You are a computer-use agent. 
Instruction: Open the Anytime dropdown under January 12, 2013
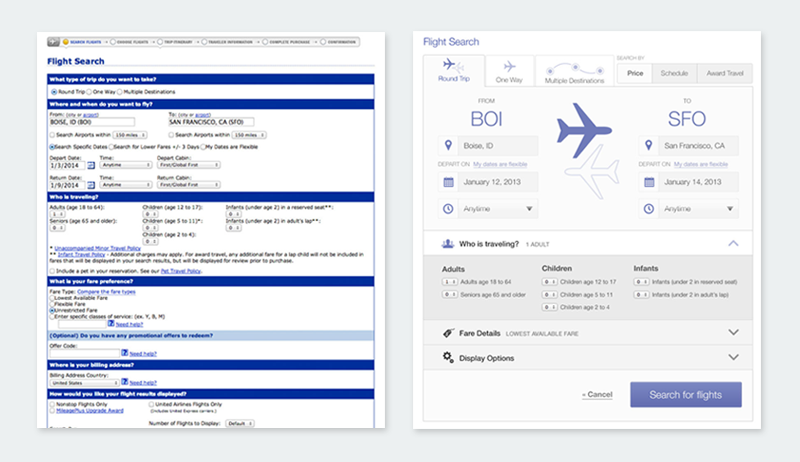[x=497, y=209]
